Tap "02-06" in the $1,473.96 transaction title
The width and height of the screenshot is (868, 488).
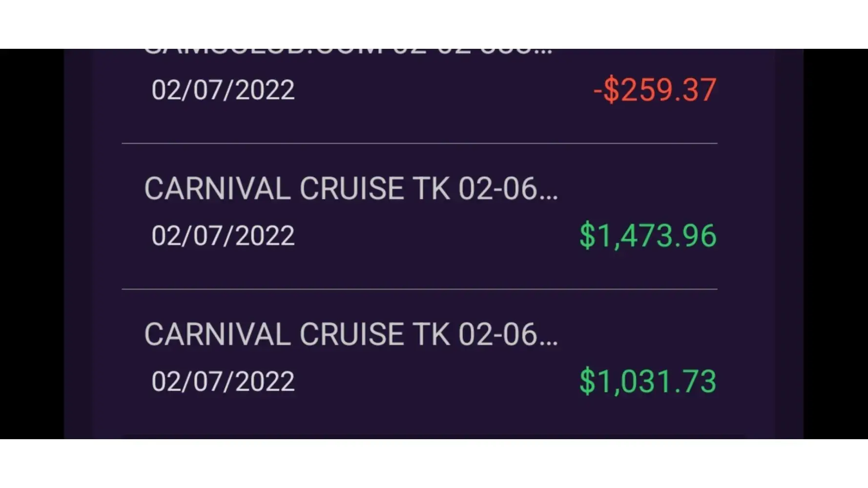coord(498,189)
